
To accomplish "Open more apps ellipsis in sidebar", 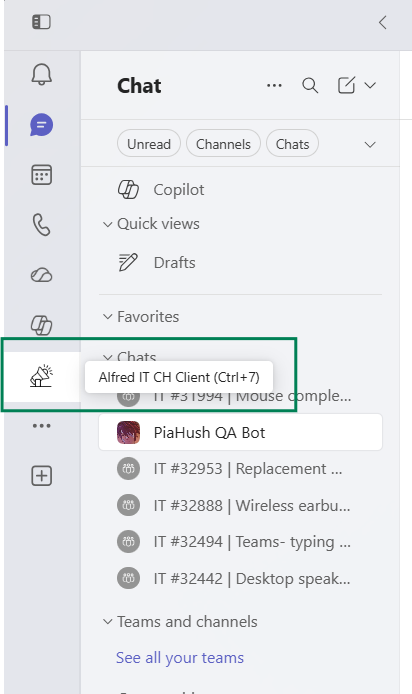I will (x=42, y=426).
